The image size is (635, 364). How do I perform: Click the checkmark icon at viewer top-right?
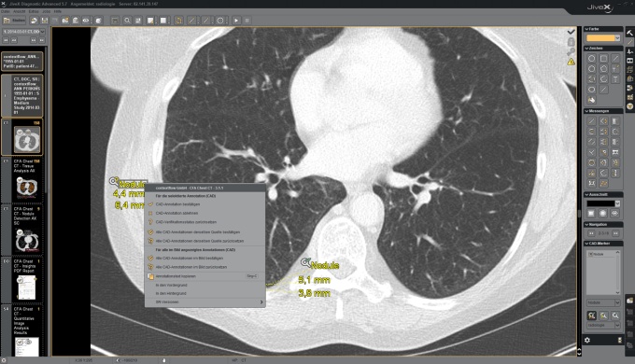571,32
